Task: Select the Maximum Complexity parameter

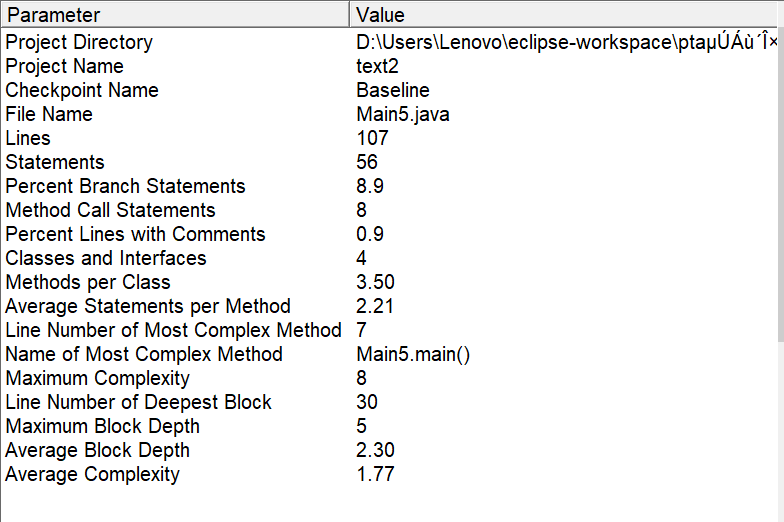Action: (x=98, y=378)
